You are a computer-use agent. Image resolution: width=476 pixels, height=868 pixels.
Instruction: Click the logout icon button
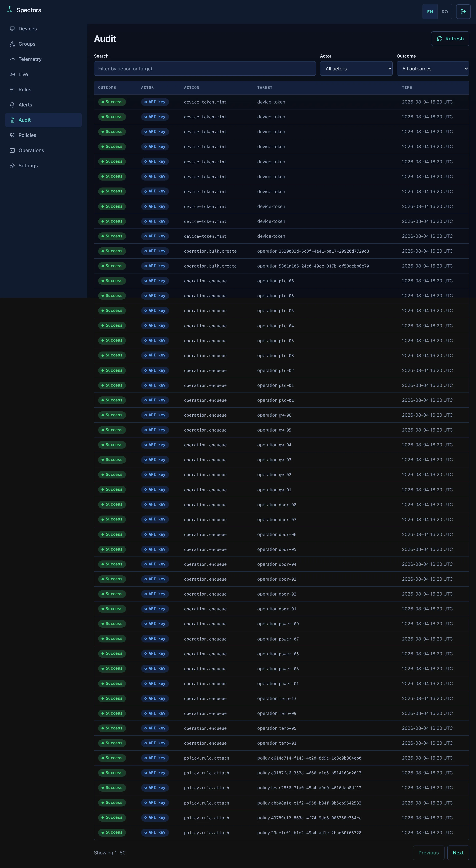pos(463,11)
